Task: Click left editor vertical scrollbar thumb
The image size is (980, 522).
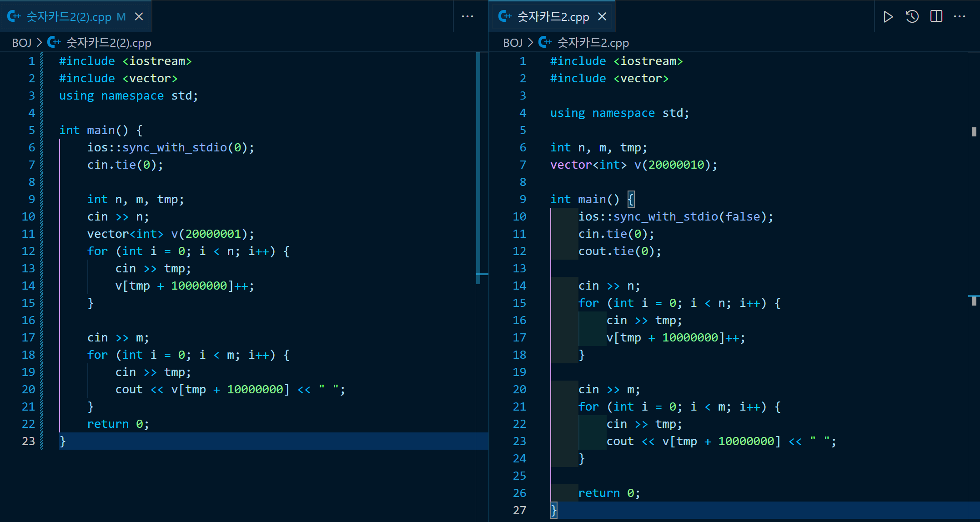Action: click(x=478, y=168)
